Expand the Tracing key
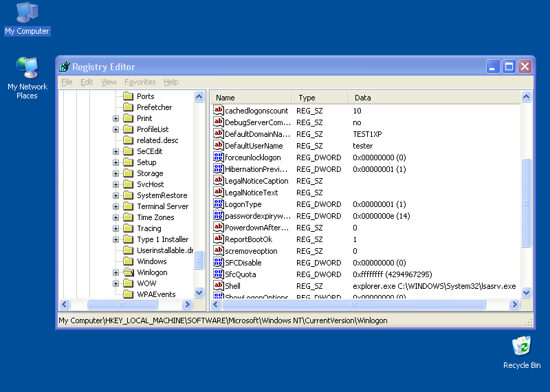 pos(115,228)
